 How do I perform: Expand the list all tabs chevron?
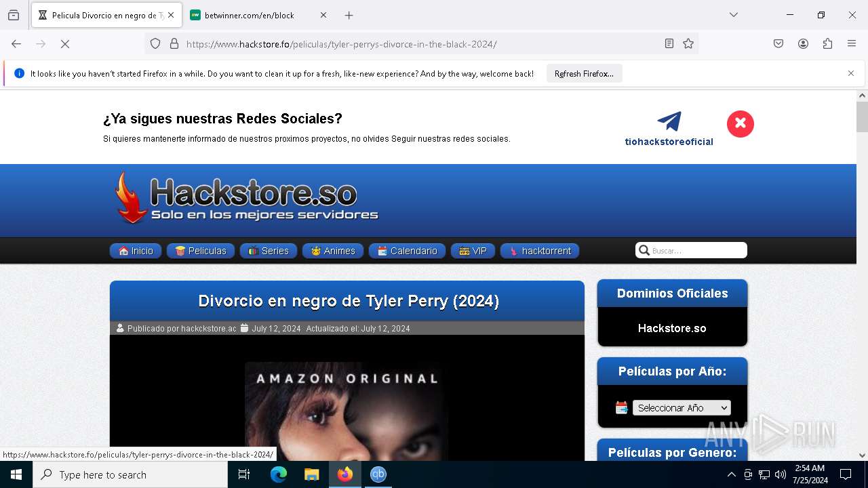[733, 15]
